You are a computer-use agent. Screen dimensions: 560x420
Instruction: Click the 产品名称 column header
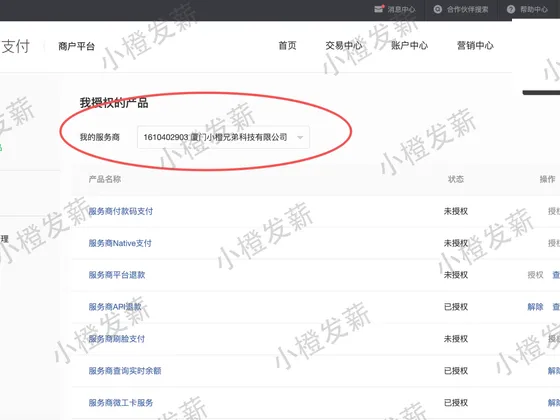click(105, 179)
